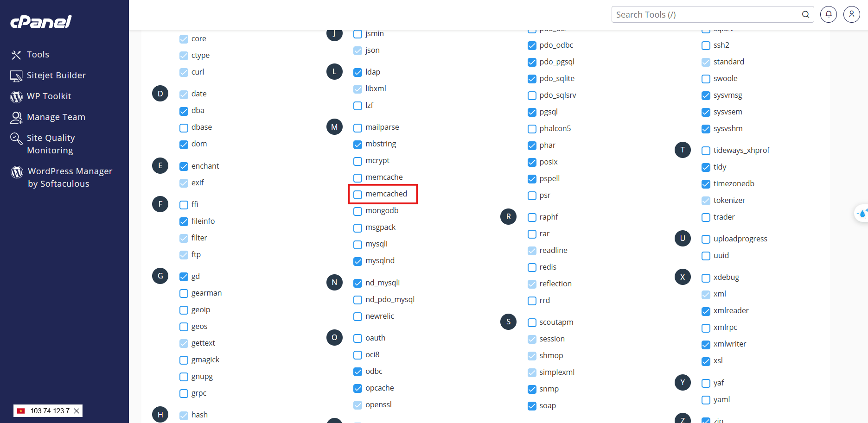The height and width of the screenshot is (423, 868).
Task: Click the floating water drop widget
Action: [x=862, y=214]
